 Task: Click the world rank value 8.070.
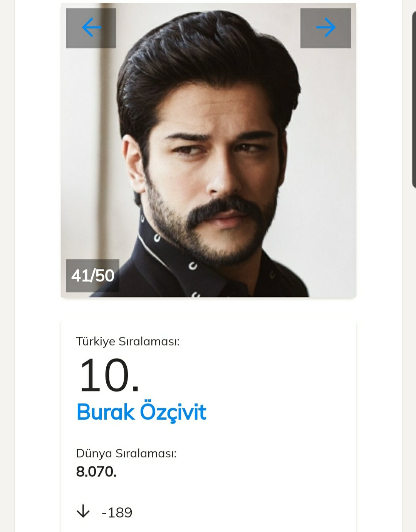[x=96, y=472]
